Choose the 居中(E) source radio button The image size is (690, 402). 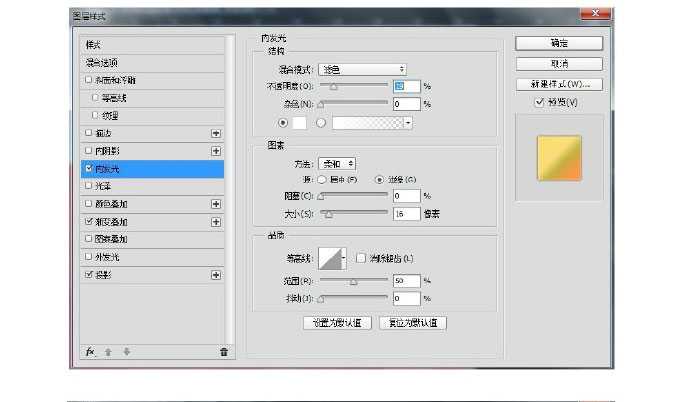pyautogui.click(x=322, y=179)
